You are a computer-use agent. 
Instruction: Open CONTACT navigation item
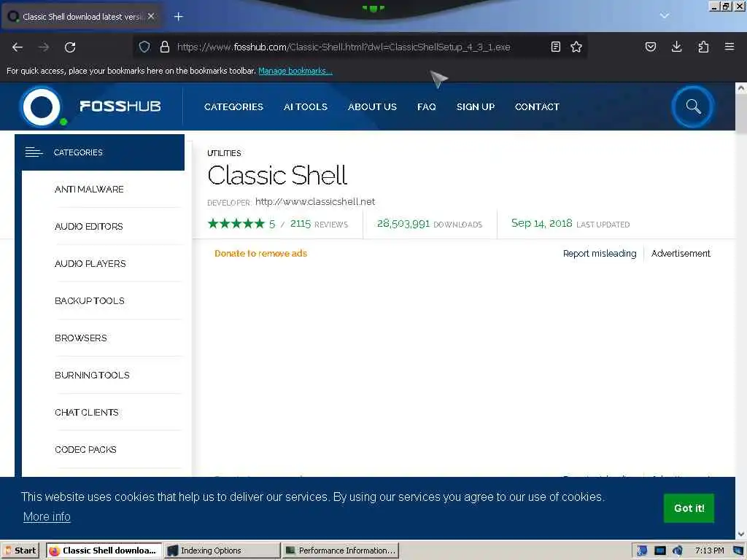click(537, 106)
